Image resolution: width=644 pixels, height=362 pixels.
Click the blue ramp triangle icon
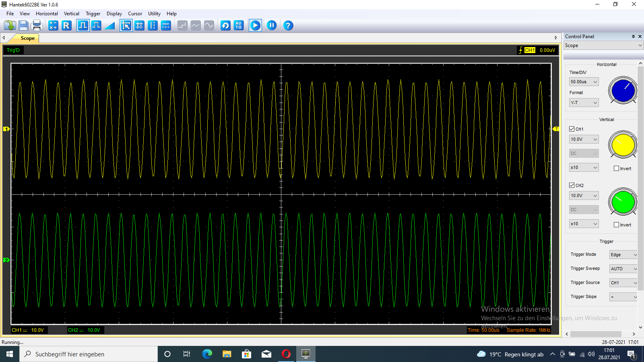[109, 26]
